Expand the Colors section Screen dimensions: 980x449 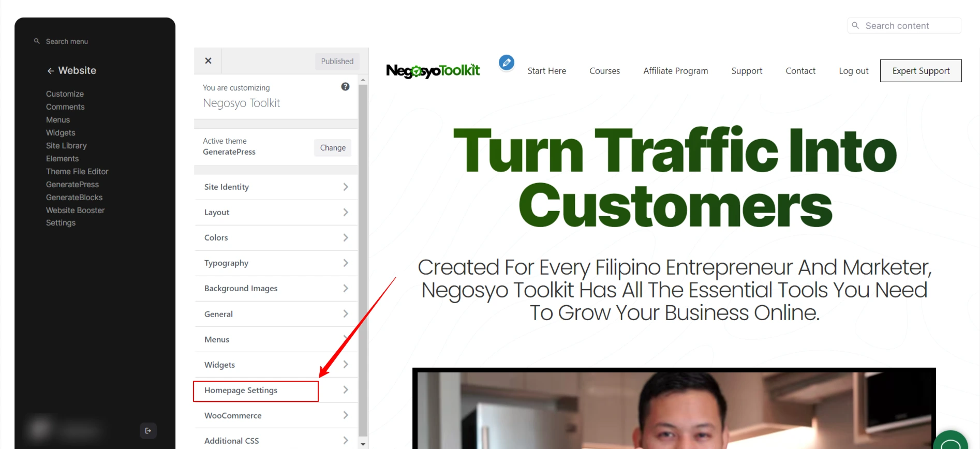click(x=276, y=237)
